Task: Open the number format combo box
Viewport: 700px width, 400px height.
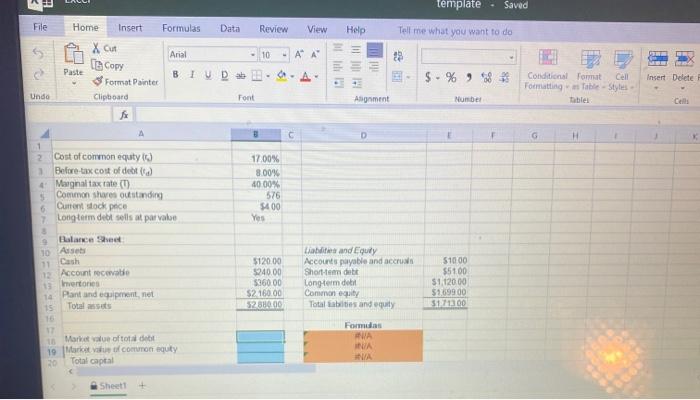Action: coord(469,57)
